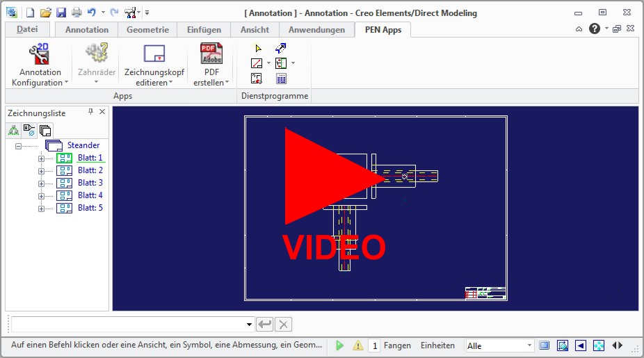Open the Geometrie ribbon tab
Screen dimensions: 644x358
(147, 30)
